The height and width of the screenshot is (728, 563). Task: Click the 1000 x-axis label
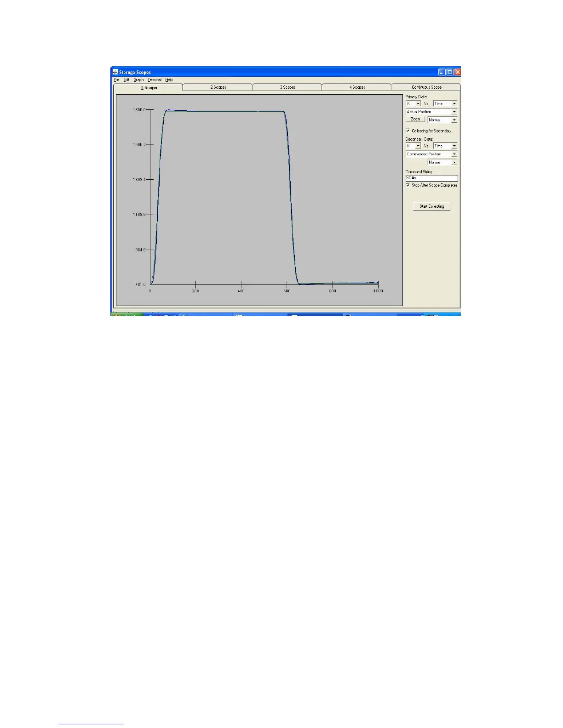pyautogui.click(x=378, y=291)
